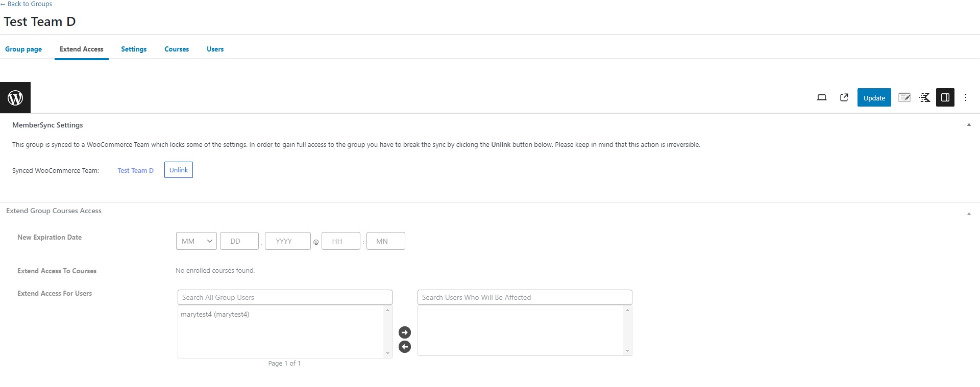980x387 pixels.
Task: Click the Extend Group Courses Access heading
Action: 54,211
